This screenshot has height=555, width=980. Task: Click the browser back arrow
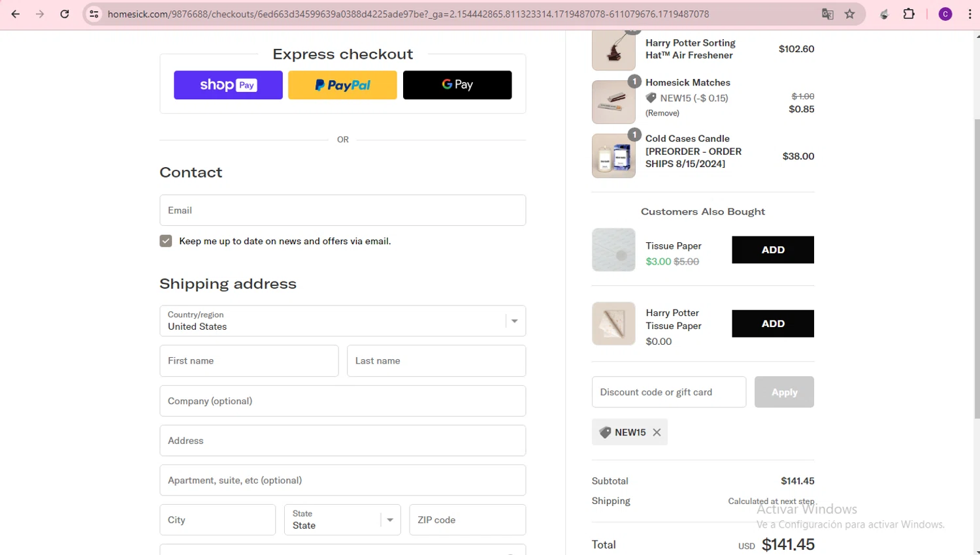16,14
